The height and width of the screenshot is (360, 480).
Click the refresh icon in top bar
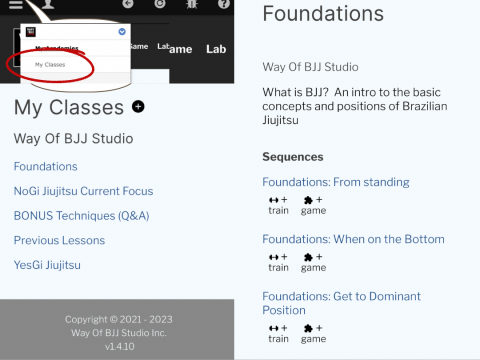[160, 4]
